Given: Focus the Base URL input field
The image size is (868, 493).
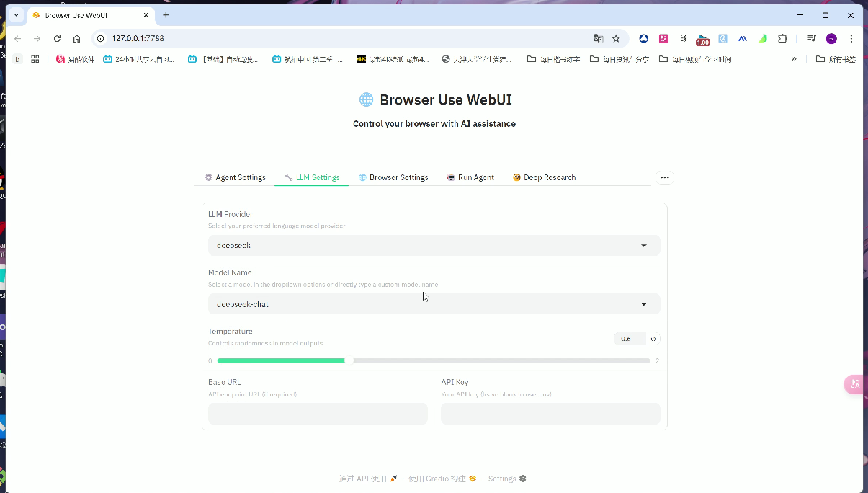Looking at the screenshot, I should point(318,414).
